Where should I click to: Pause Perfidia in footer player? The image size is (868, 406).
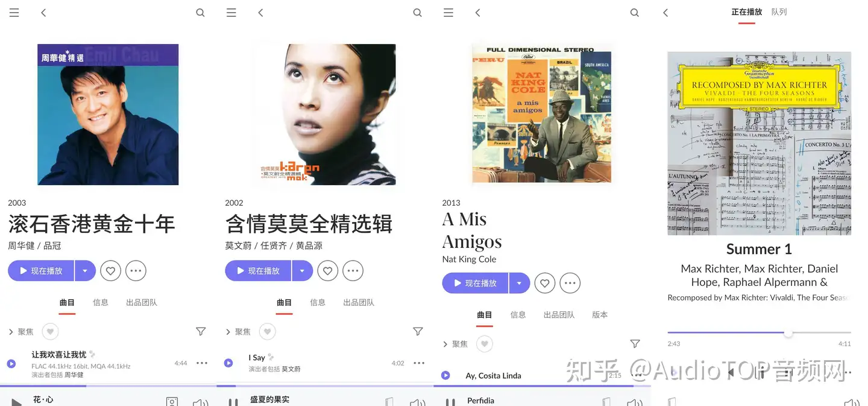450,402
